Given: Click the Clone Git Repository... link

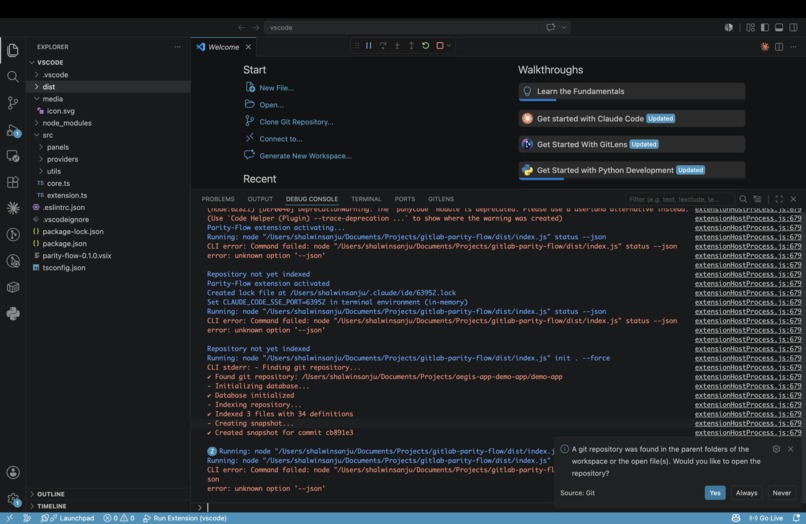Looking at the screenshot, I should 296,122.
